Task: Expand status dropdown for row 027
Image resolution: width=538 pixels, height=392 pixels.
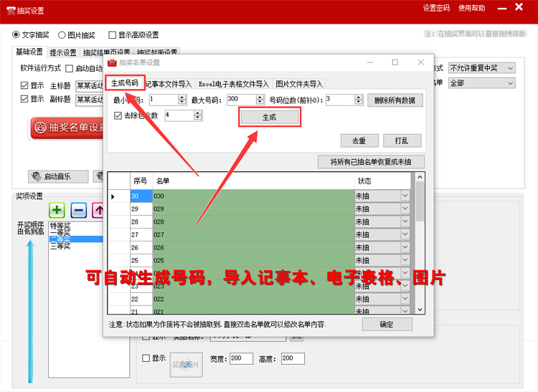Action: tap(405, 234)
